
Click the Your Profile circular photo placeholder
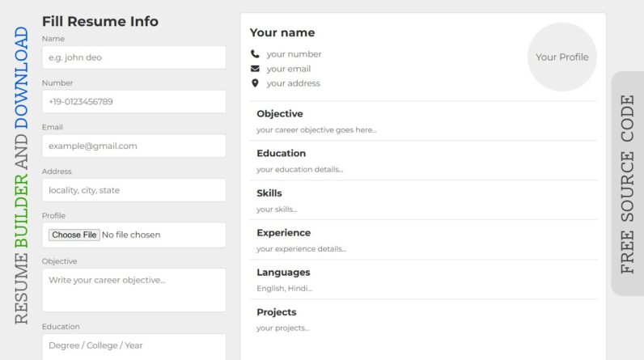562,57
